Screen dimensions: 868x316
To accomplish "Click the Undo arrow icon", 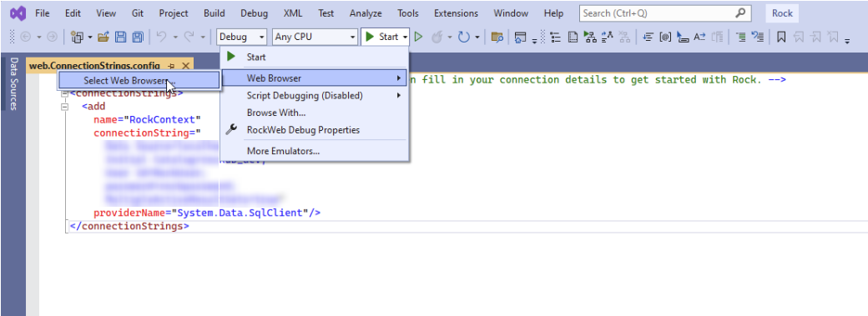I will pos(161,37).
